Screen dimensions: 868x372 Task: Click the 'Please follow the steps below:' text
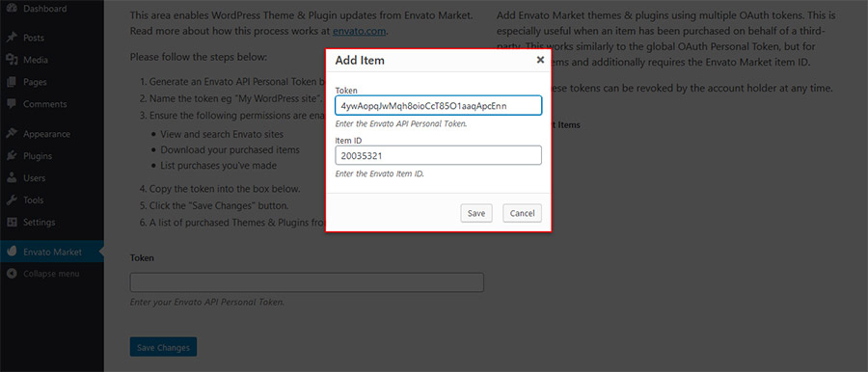click(x=199, y=57)
